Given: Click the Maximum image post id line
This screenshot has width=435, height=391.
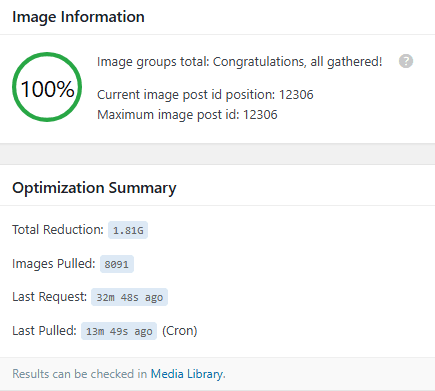Looking at the screenshot, I should tap(187, 115).
